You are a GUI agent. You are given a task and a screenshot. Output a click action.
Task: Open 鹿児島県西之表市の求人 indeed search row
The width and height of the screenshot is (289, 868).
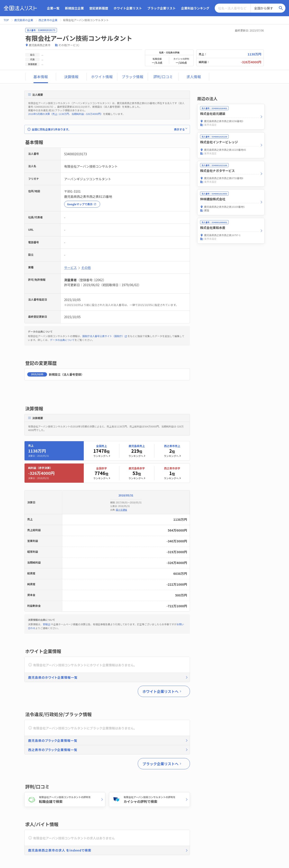107,850
